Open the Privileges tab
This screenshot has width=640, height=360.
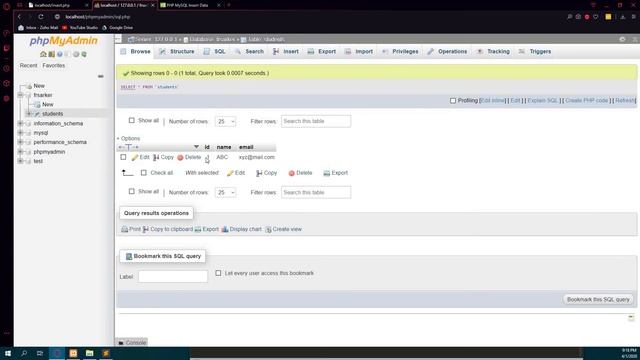[x=400, y=51]
